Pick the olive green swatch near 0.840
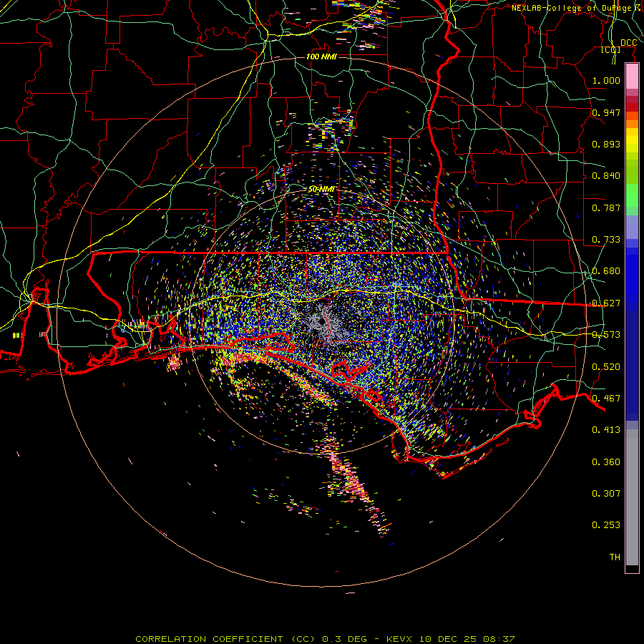This screenshot has width=644, height=644. tap(632, 171)
